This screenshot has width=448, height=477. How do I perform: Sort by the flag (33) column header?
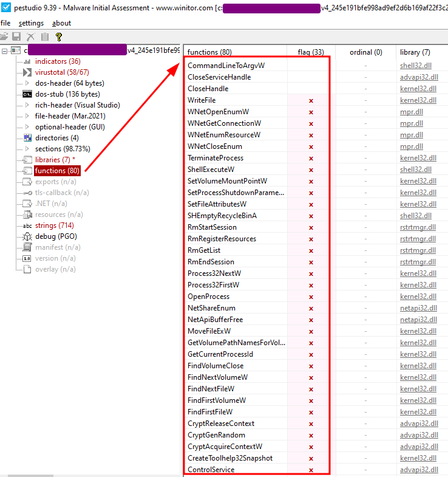pyautogui.click(x=311, y=52)
